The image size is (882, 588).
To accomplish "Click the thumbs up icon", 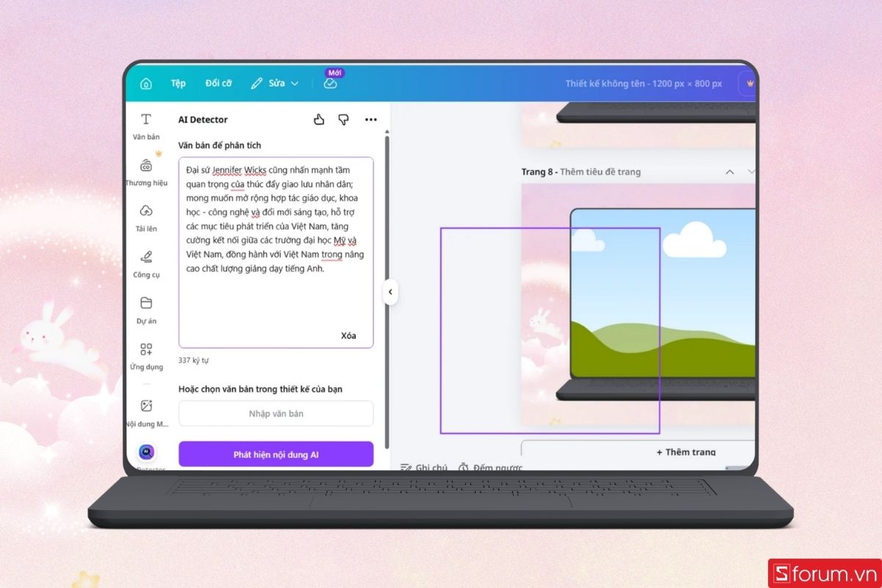I will tap(319, 120).
